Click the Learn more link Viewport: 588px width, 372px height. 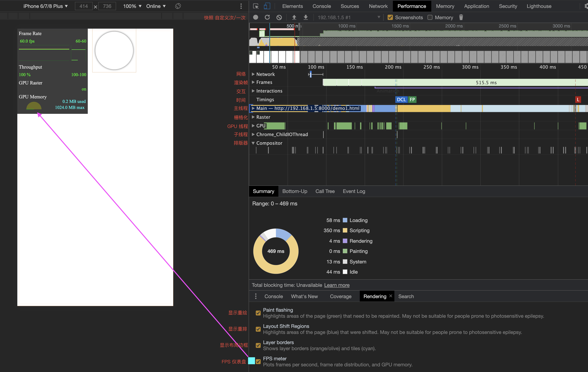coord(337,285)
